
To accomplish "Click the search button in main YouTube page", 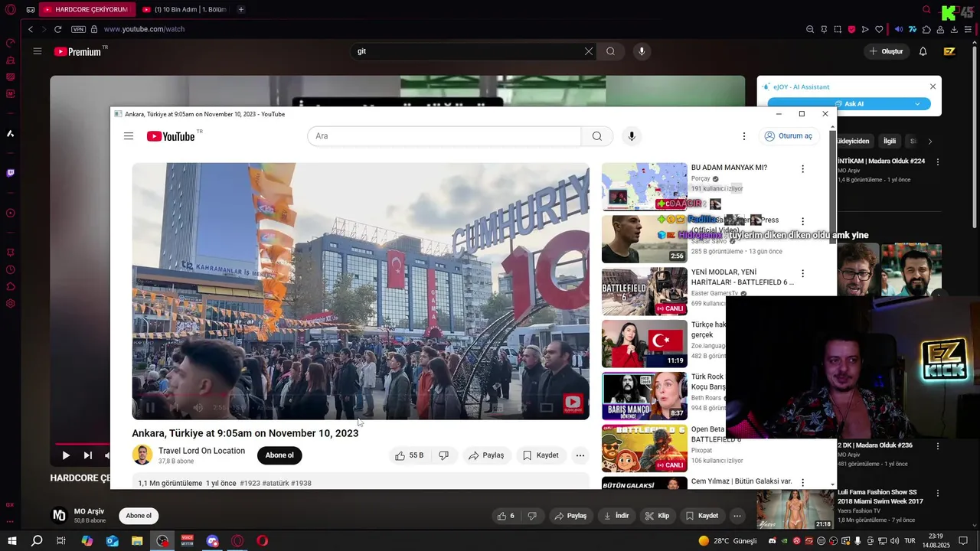I will pyautogui.click(x=610, y=51).
